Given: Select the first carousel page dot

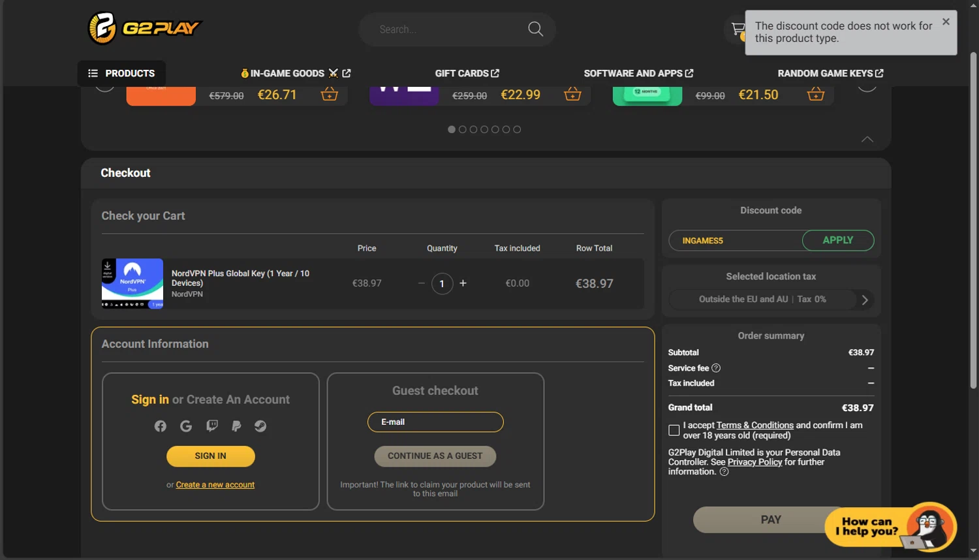Looking at the screenshot, I should pyautogui.click(x=452, y=129).
